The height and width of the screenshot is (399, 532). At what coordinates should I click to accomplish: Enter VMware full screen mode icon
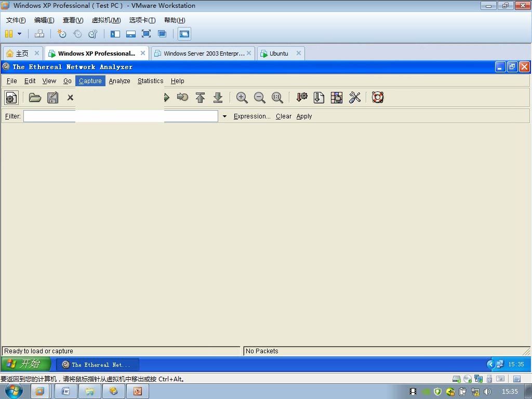tap(146, 34)
